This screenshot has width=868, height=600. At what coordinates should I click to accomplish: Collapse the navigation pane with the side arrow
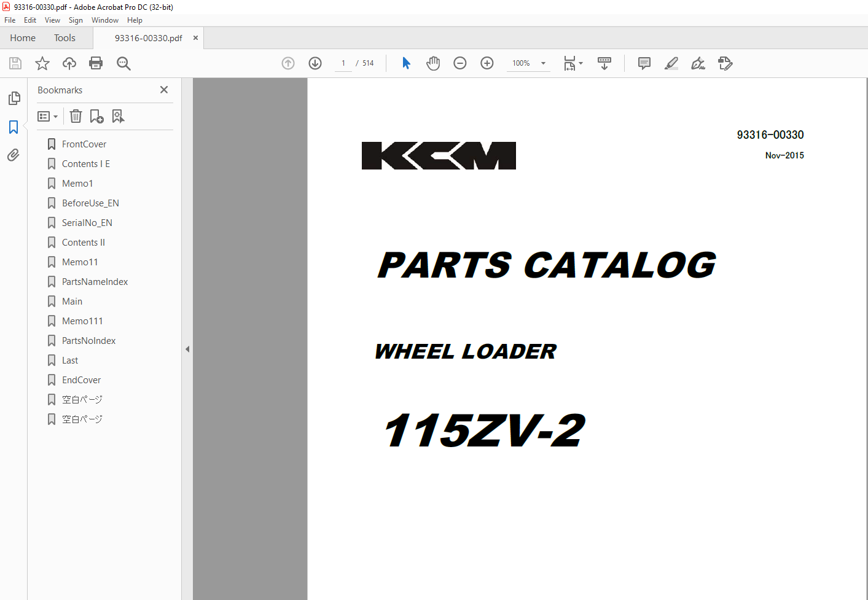pyautogui.click(x=187, y=349)
